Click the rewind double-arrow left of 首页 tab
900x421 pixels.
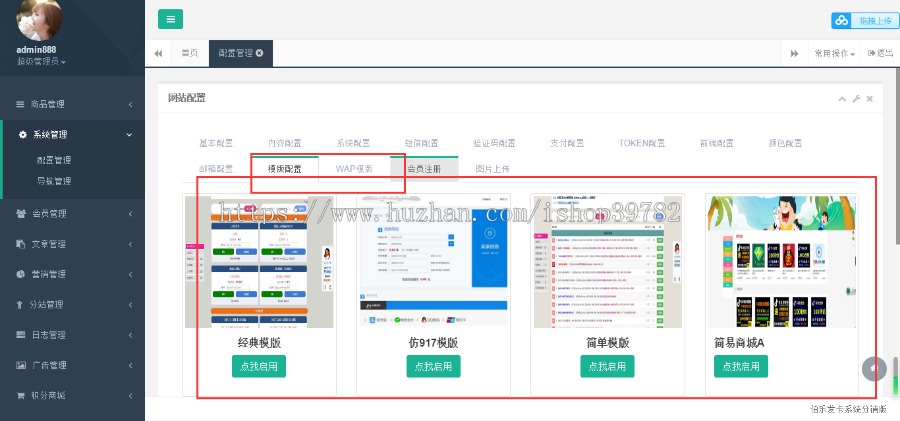tap(158, 53)
